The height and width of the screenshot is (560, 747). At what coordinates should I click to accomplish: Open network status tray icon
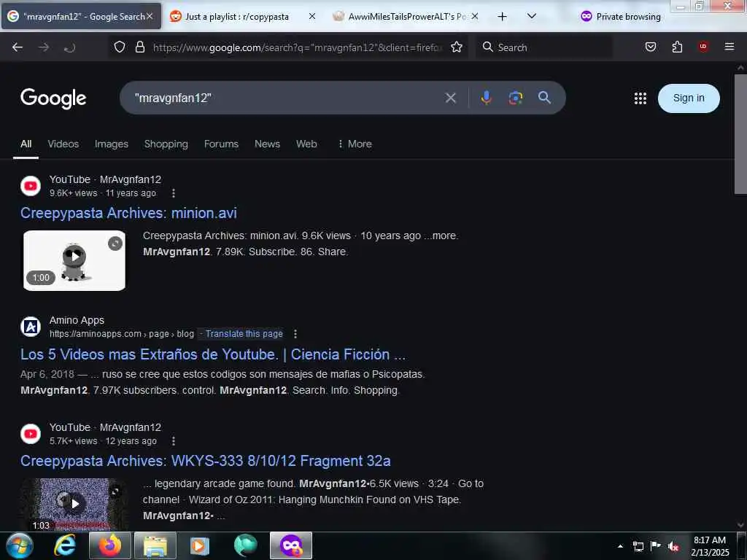point(638,546)
